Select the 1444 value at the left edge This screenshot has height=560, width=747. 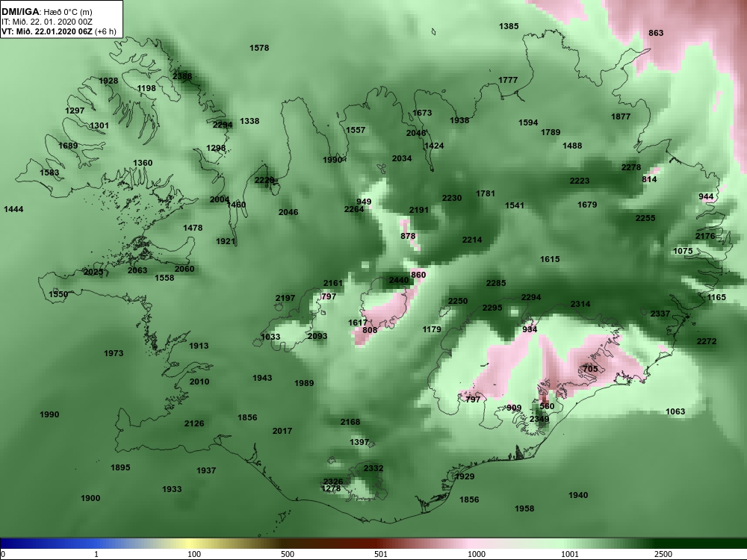point(13,210)
